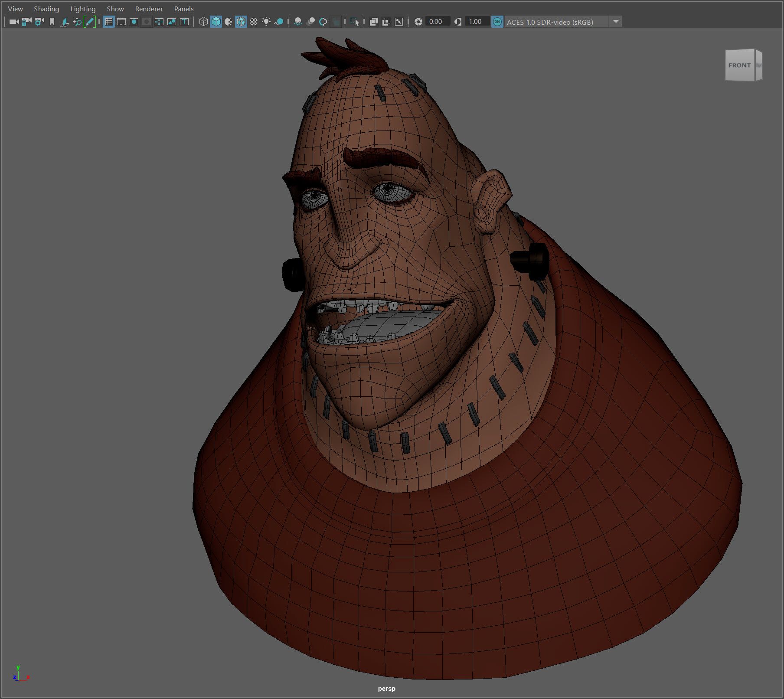Click Use All Lights bulb icon
This screenshot has height=699, width=784.
(x=266, y=22)
